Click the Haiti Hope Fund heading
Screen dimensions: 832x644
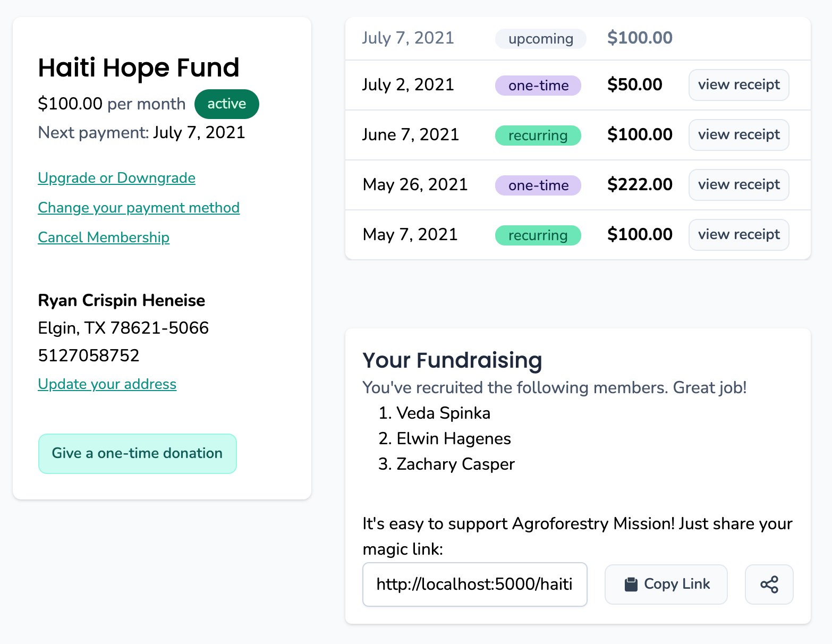(139, 68)
